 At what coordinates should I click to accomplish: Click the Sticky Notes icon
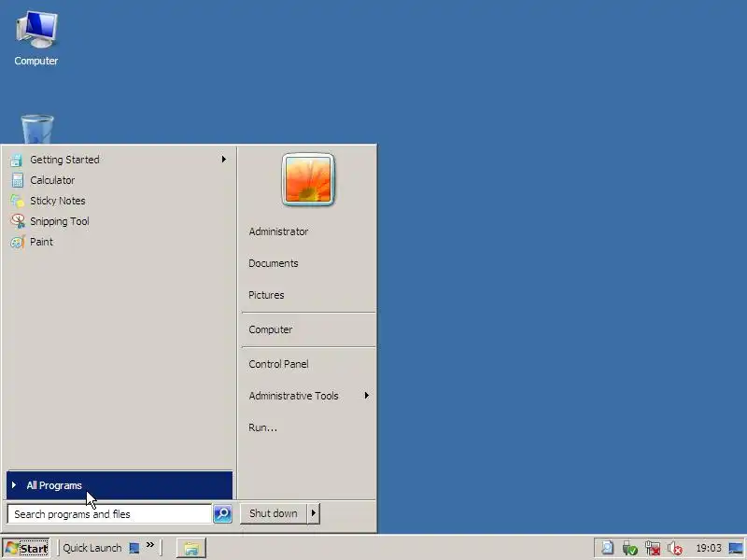[17, 201]
